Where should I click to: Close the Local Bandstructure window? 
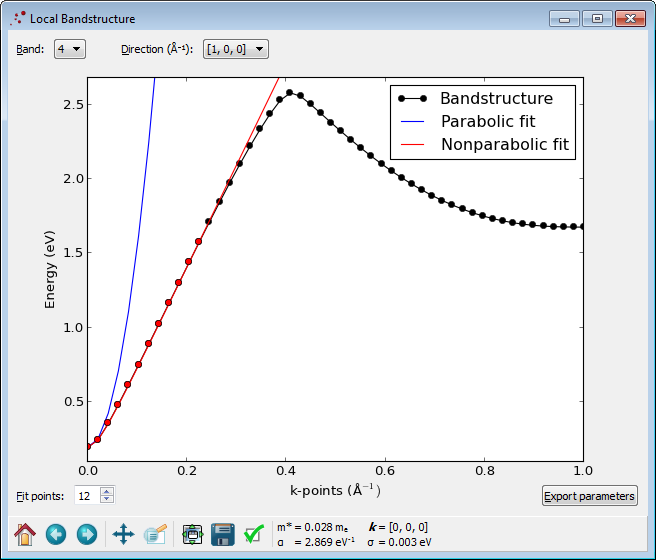[x=630, y=19]
